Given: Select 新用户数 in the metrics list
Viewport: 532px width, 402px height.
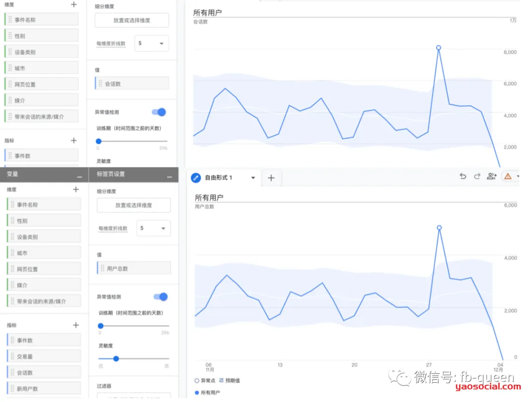Looking at the screenshot, I should [x=44, y=388].
